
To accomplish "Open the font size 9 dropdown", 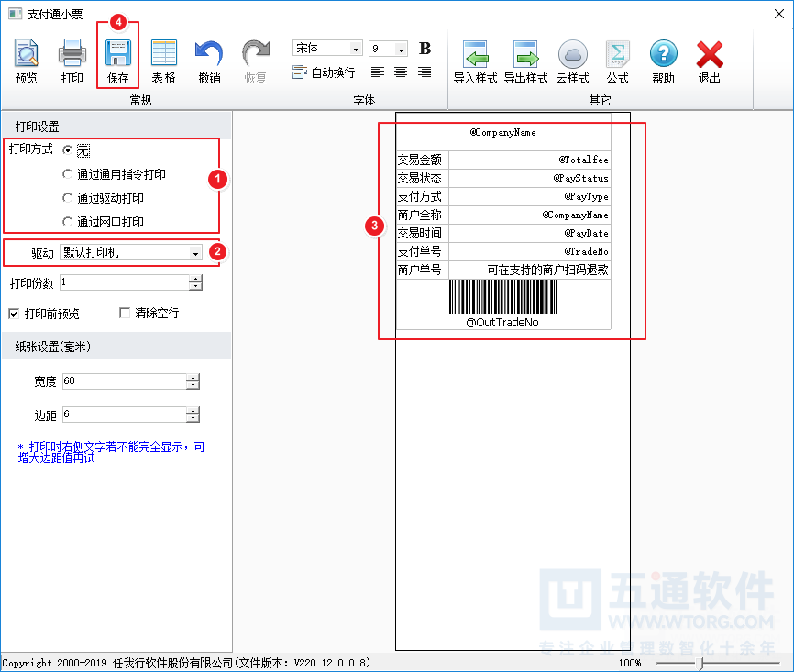I will [x=401, y=49].
